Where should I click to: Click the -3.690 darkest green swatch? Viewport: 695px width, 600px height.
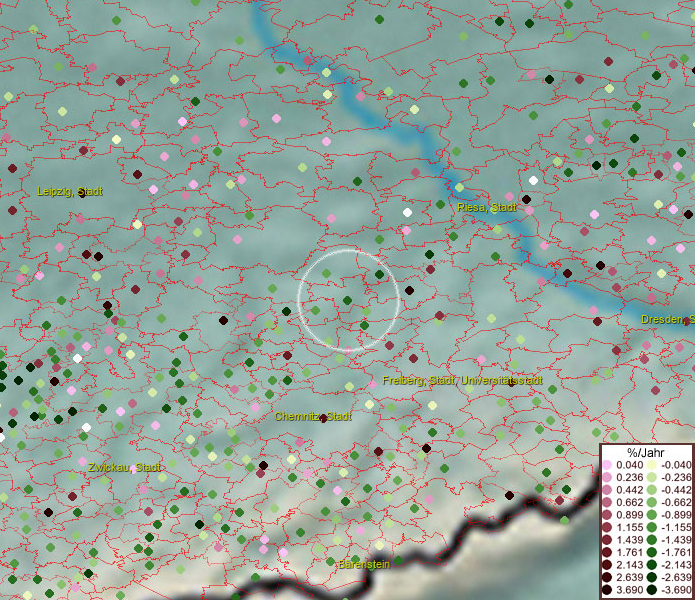[652, 590]
